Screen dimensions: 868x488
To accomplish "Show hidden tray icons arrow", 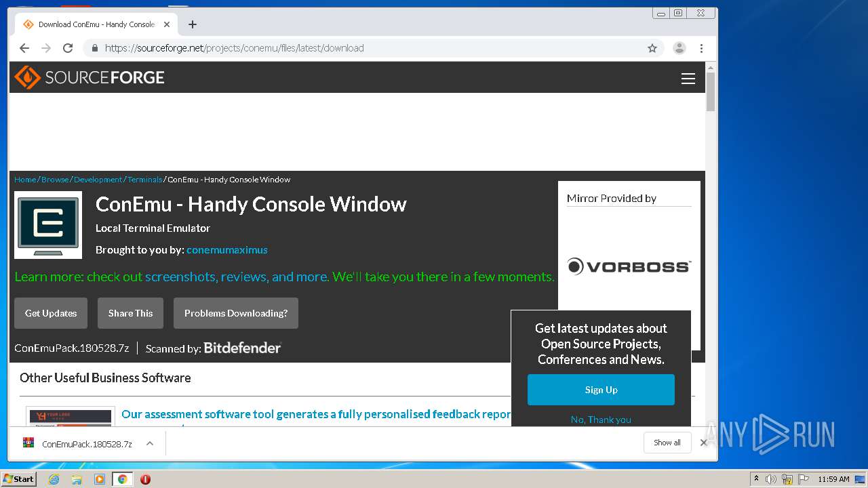I will coord(756,479).
